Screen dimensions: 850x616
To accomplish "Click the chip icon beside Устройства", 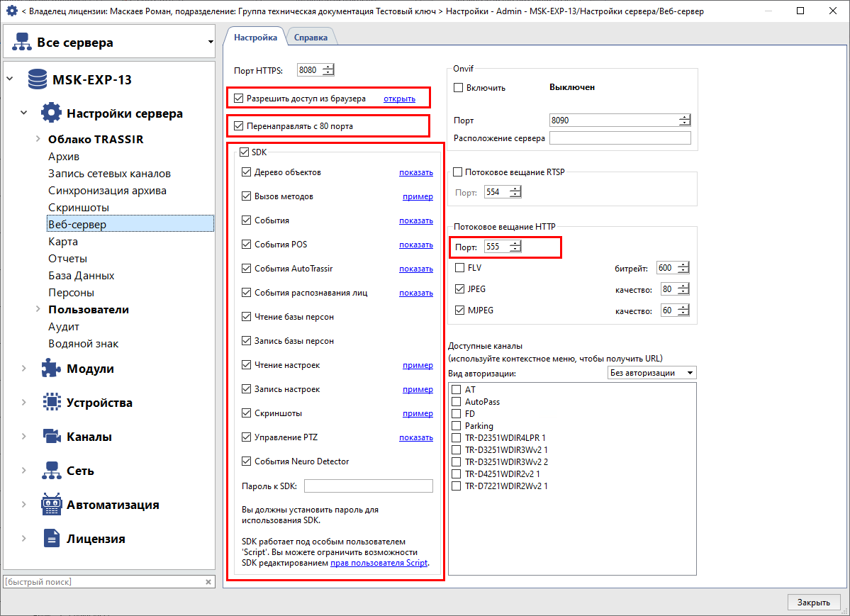I will tap(52, 402).
